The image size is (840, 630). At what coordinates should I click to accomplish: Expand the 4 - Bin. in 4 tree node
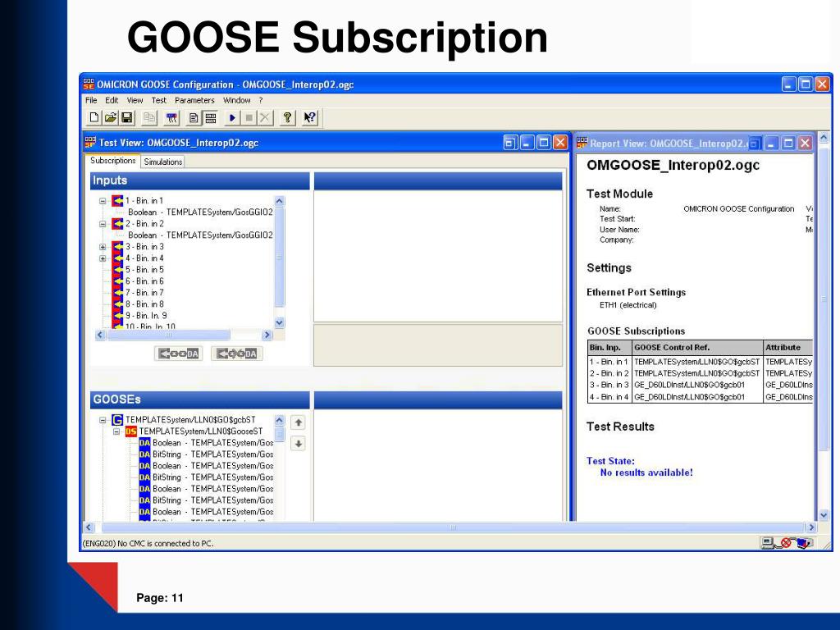tap(103, 258)
